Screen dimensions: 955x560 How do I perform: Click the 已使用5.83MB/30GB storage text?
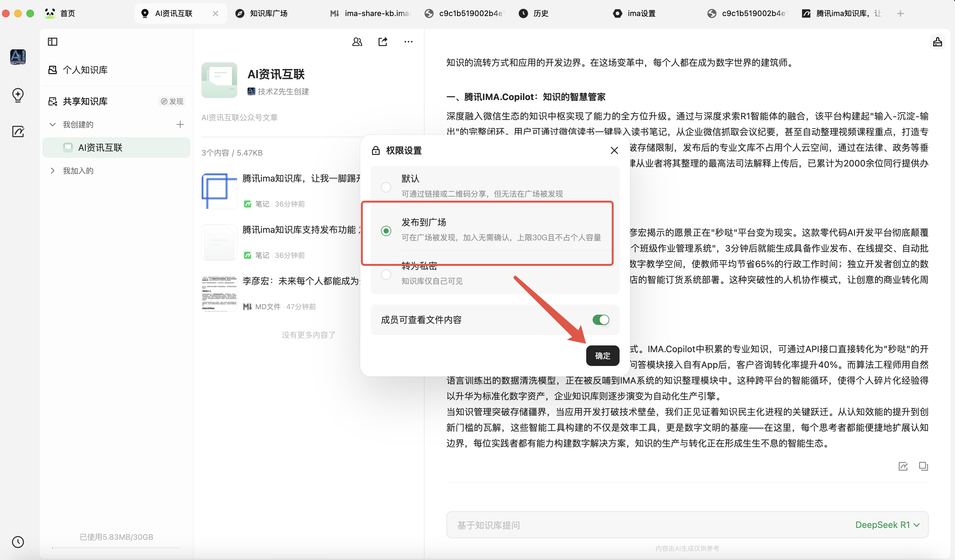(x=116, y=537)
